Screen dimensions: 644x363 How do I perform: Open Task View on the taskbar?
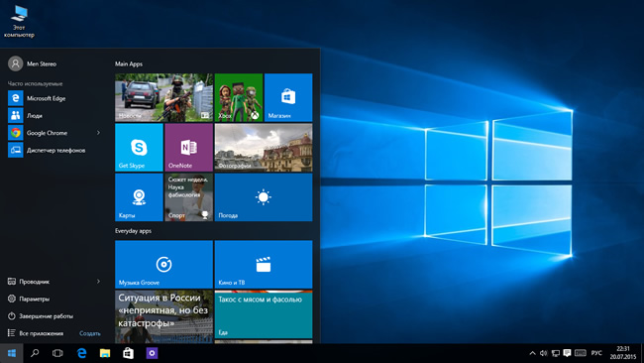tap(57, 353)
